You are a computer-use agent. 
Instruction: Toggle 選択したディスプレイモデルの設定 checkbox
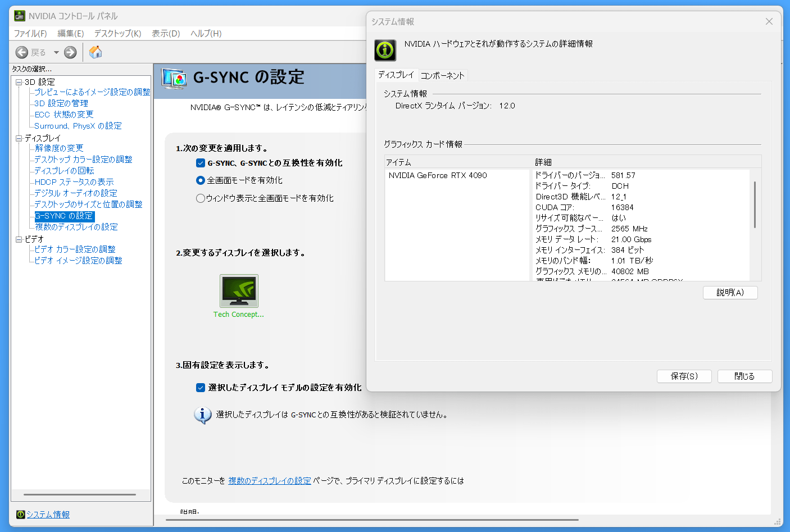click(x=201, y=388)
